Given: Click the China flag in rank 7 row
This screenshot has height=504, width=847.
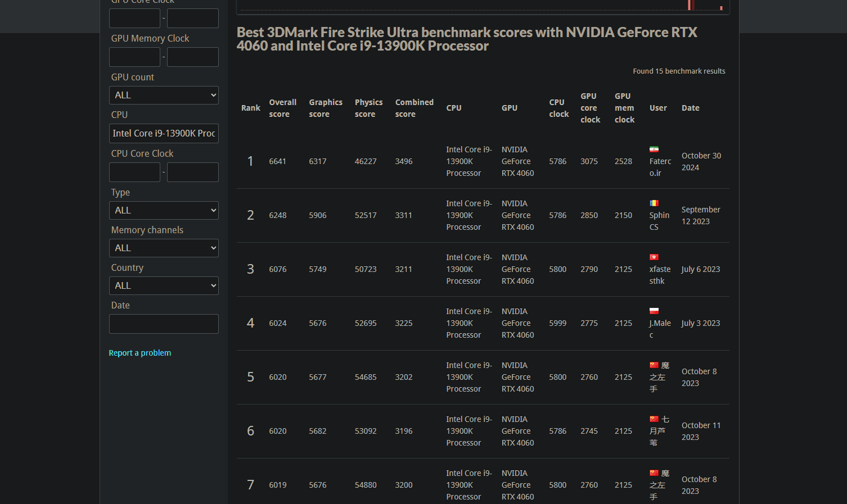Looking at the screenshot, I should tap(654, 473).
